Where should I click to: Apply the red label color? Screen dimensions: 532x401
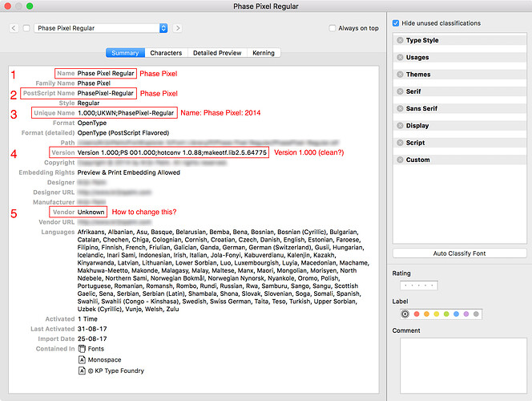[417, 314]
